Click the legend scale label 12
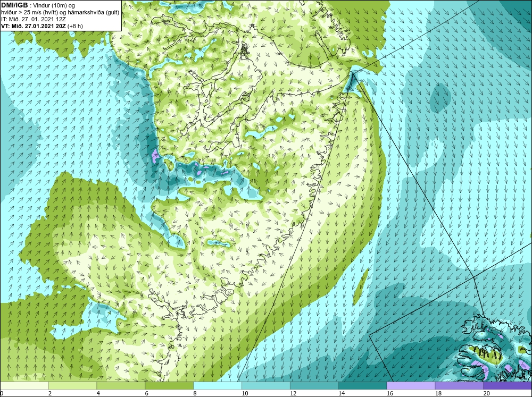The width and height of the screenshot is (532, 397). click(293, 393)
